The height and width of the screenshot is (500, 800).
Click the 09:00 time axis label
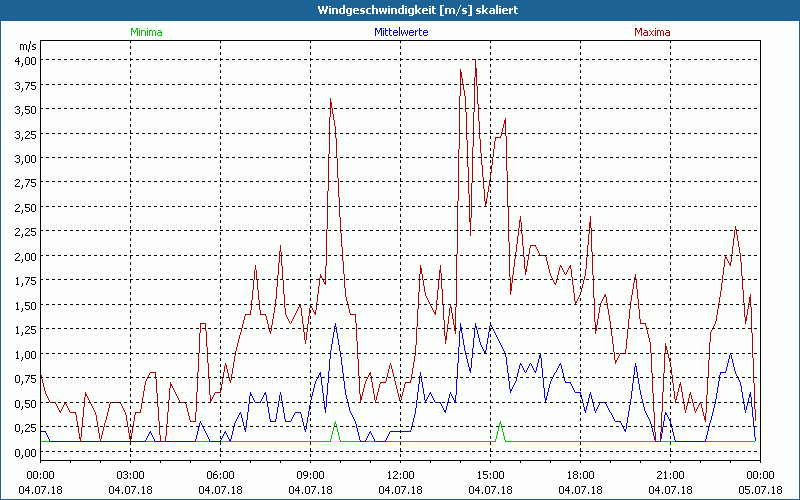tap(311, 476)
